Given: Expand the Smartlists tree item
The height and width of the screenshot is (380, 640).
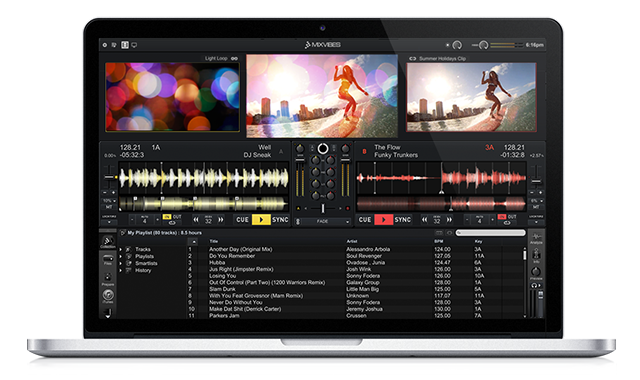Looking at the screenshot, I should click(121, 263).
